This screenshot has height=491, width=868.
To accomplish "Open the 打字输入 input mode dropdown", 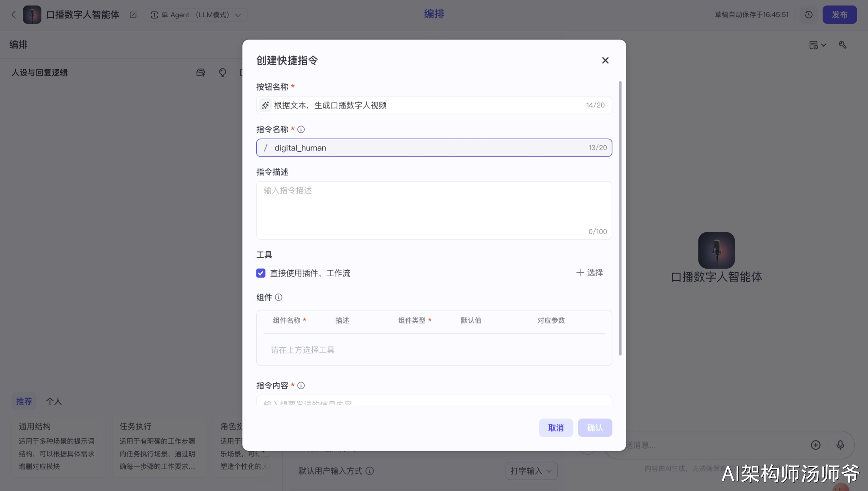I will (x=531, y=471).
